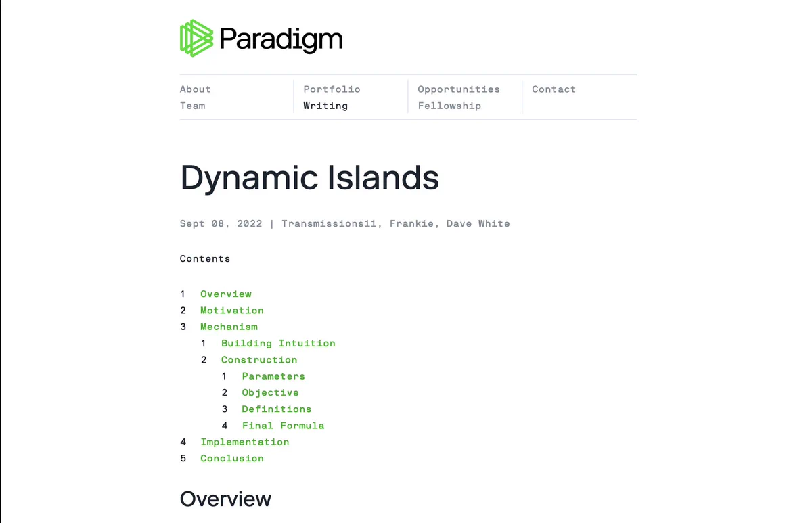Click the Contents label above the list
Viewport: 812px width, 523px height.
click(205, 259)
